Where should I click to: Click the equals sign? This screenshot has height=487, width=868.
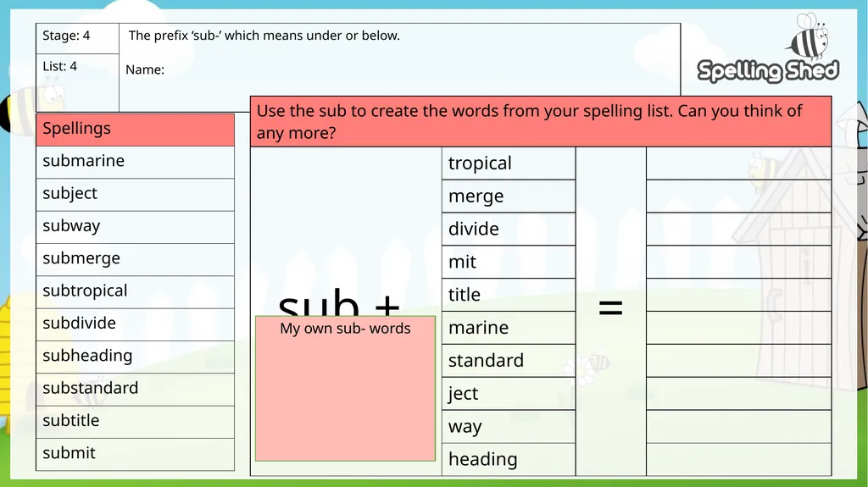[610, 307]
